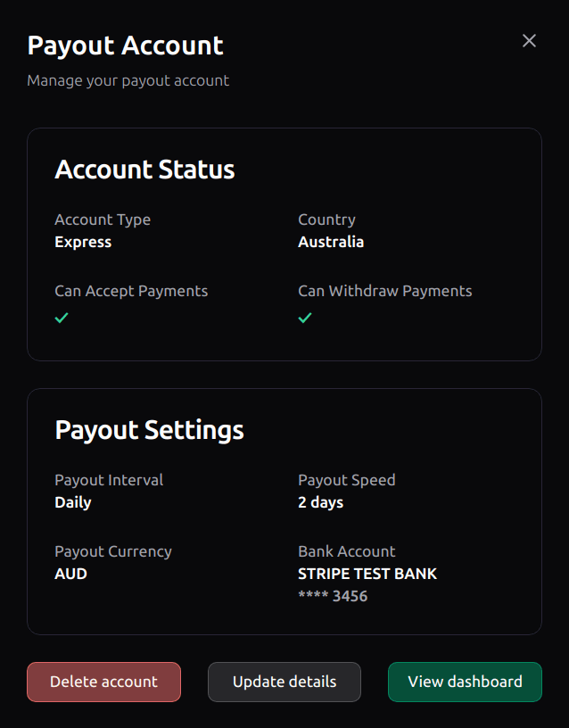Click the Manage your payout account subtitle
569x728 pixels.
(128, 81)
